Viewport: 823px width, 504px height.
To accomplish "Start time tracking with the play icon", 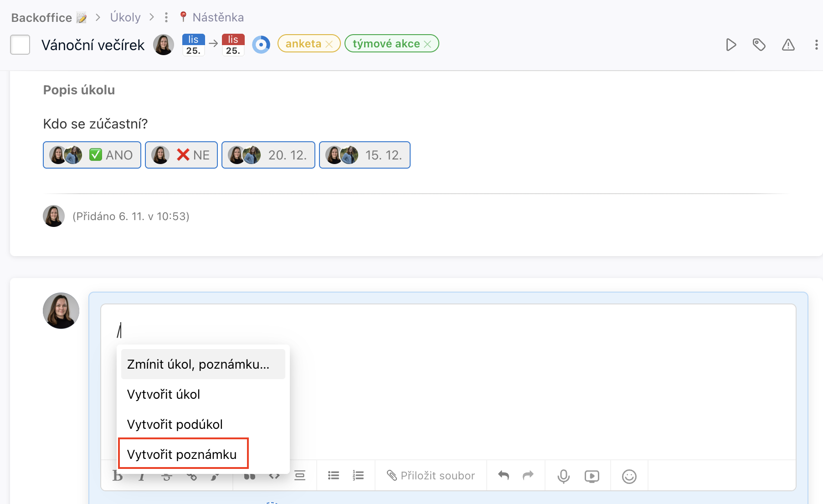I will [x=731, y=45].
